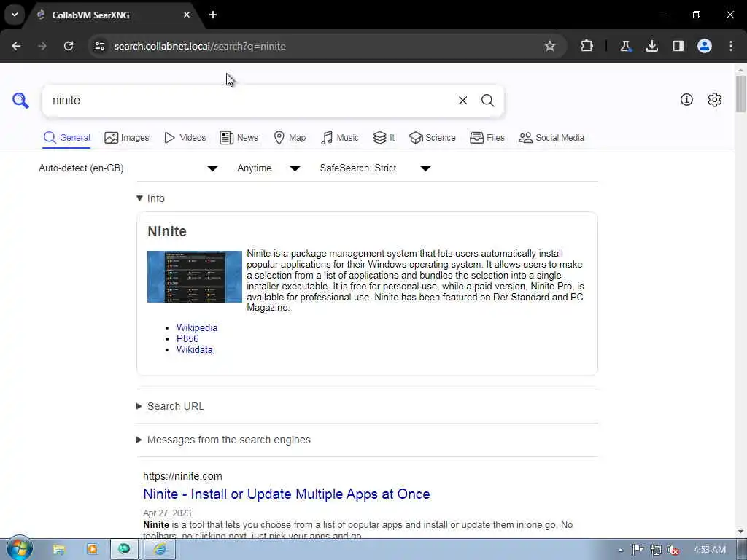
Task: View site information icon in address bar
Action: click(99, 46)
